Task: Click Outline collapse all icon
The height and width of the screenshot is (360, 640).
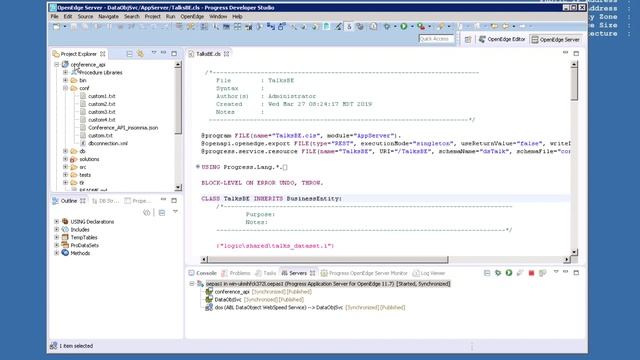Action: [x=162, y=213]
